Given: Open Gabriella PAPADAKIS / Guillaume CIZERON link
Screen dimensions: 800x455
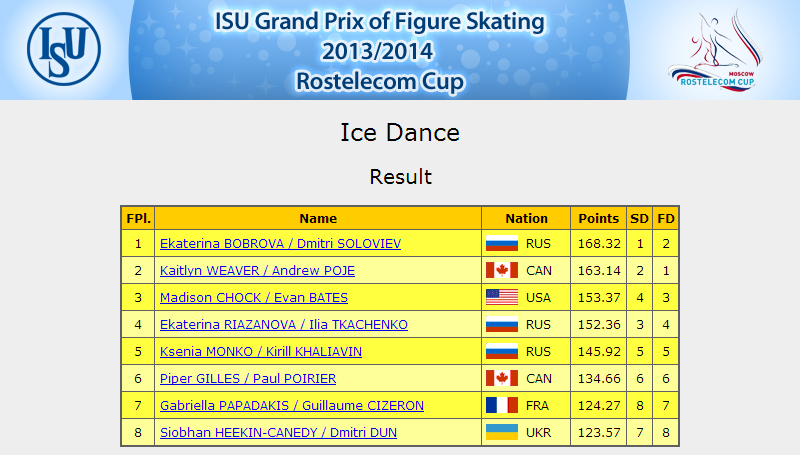Looking at the screenshot, I should coord(292,406).
